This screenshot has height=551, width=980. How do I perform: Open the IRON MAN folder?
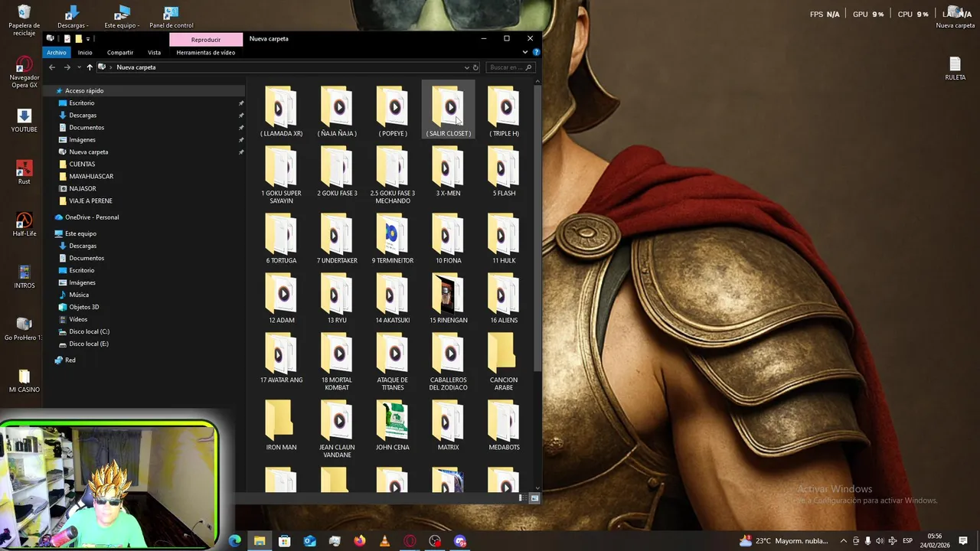(281, 425)
